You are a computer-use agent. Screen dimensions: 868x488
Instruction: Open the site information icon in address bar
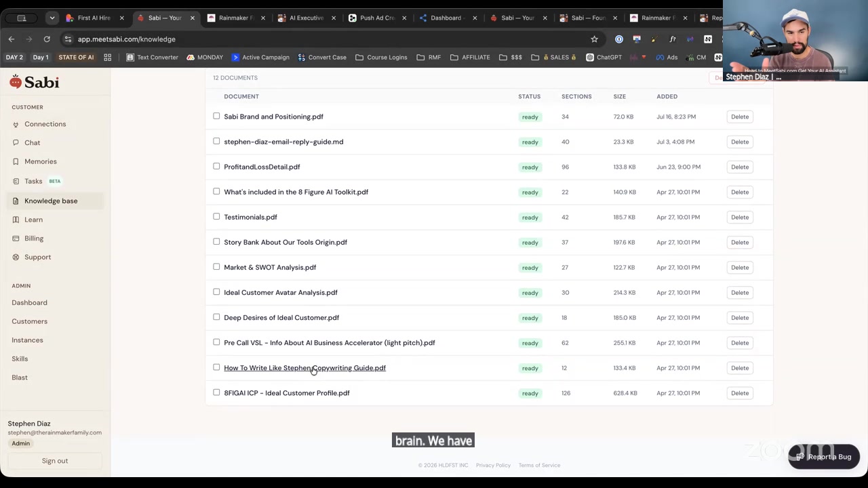68,39
